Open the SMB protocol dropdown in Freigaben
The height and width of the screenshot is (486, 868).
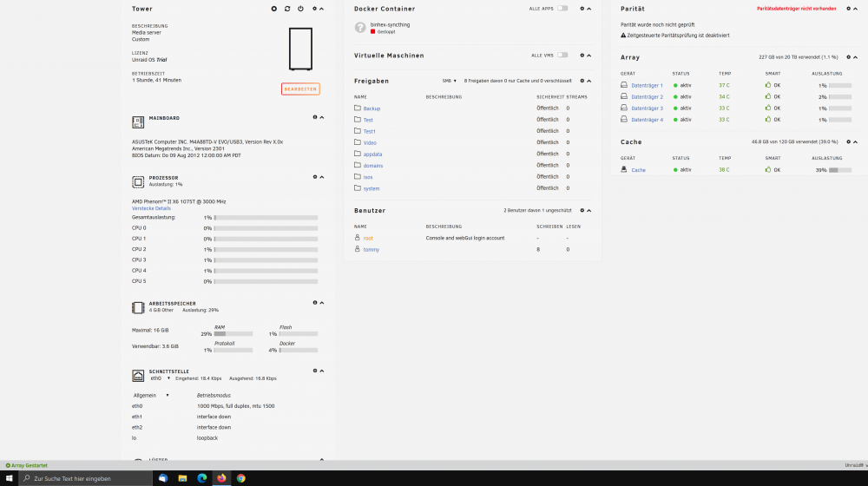tap(449, 81)
